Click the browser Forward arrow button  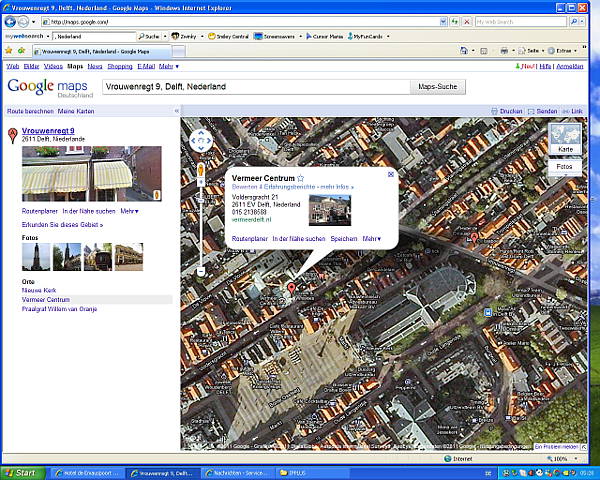[x=23, y=22]
